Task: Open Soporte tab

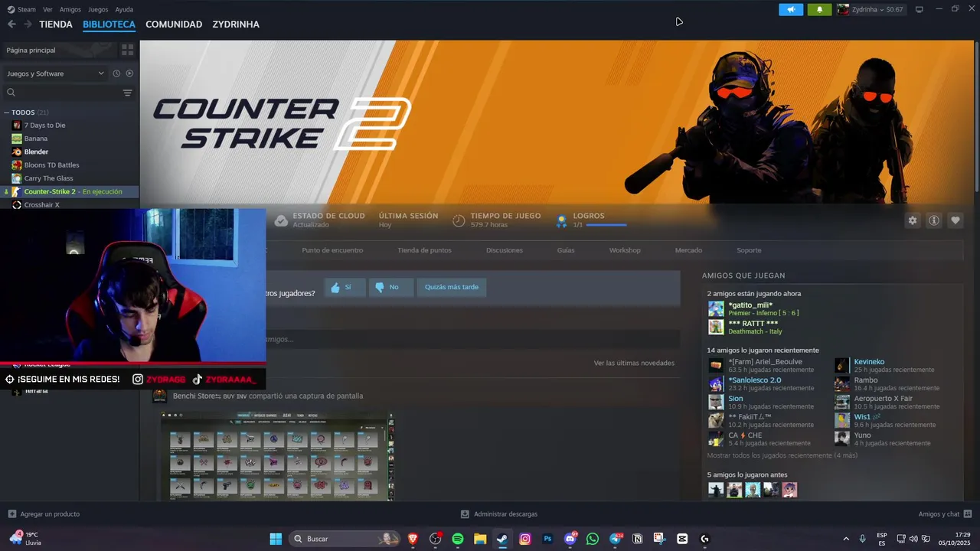Action: 749,250
